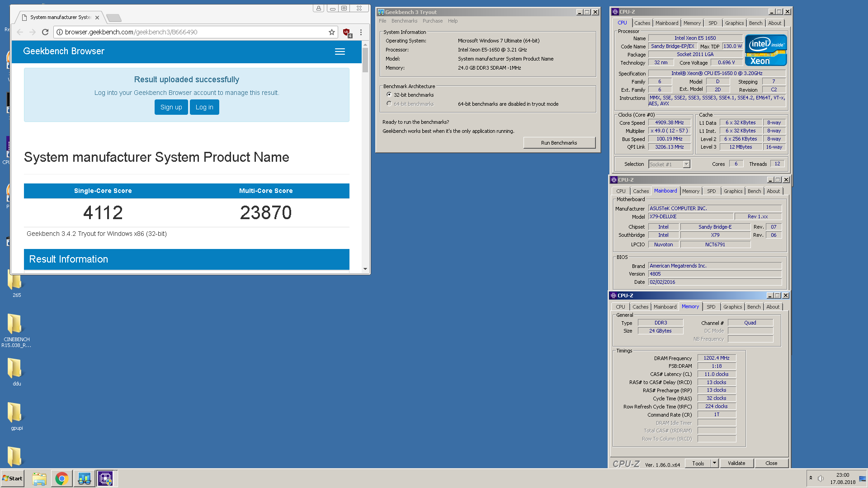Screen dimensions: 868x488
Task: Open the CPU-Z taskbar icon
Action: click(x=105, y=479)
